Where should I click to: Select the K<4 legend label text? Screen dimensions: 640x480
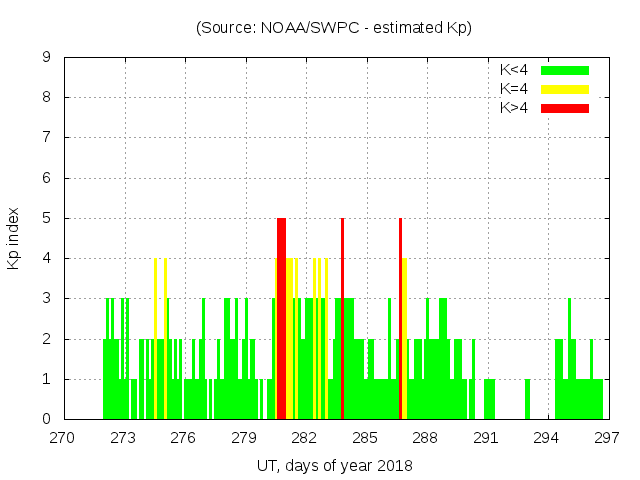tap(516, 70)
